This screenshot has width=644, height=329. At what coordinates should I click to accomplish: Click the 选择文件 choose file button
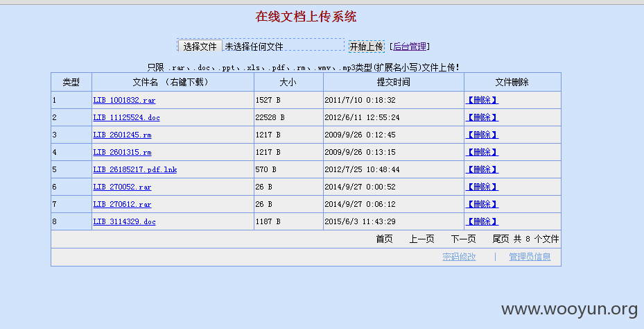tap(200, 46)
